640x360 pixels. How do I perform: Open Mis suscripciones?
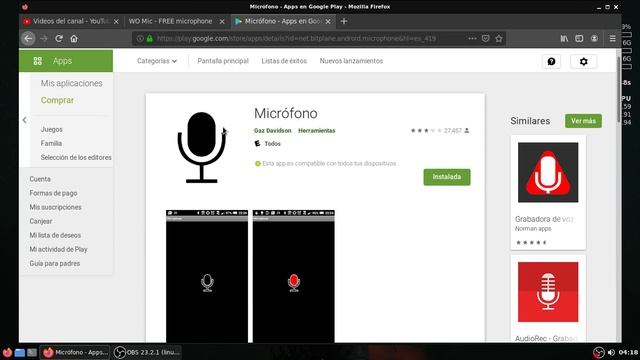coord(56,207)
